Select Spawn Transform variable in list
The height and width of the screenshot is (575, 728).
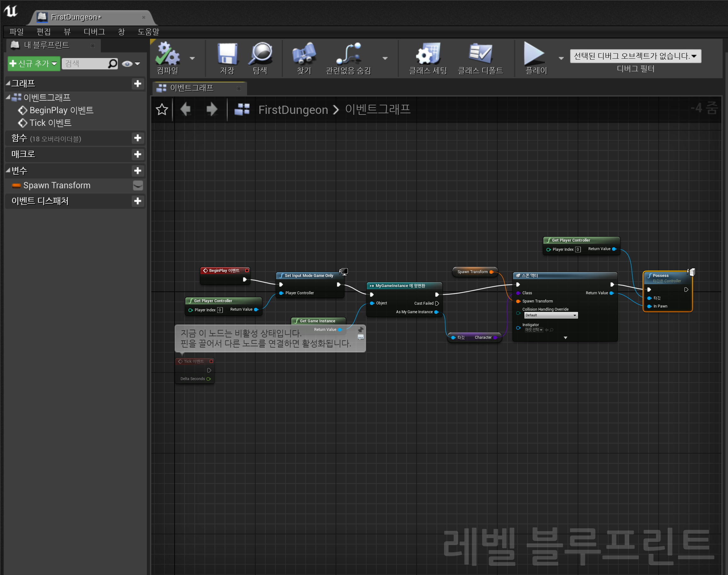click(57, 185)
